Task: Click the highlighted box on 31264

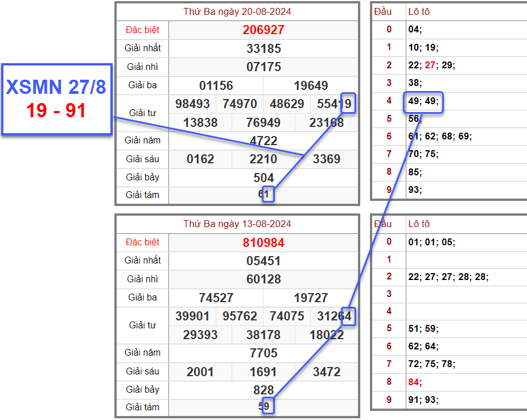Action: pyautogui.click(x=348, y=316)
